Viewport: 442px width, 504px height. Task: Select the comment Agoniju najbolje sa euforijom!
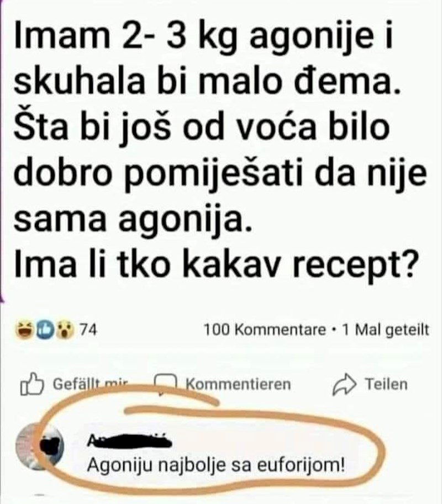(x=216, y=465)
